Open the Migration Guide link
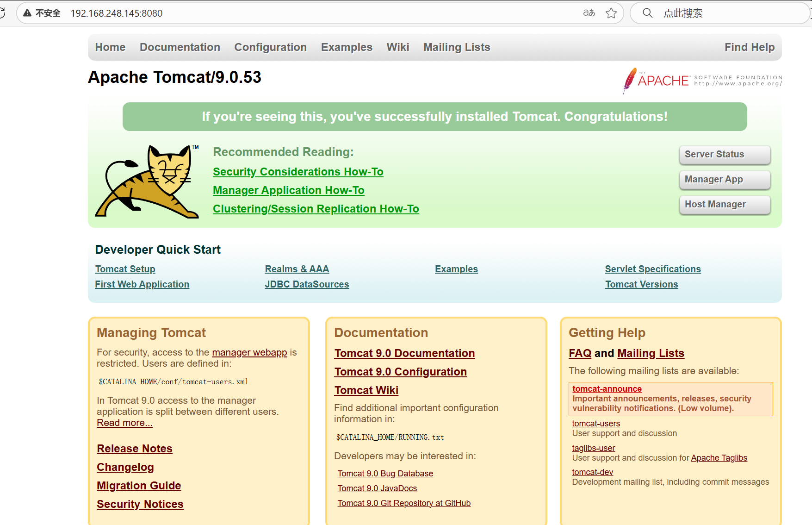This screenshot has width=812, height=525. point(139,486)
